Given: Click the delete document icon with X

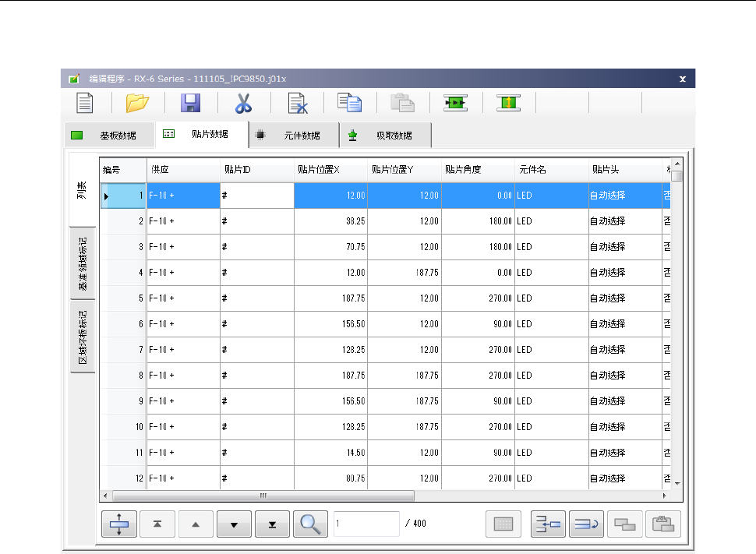Looking at the screenshot, I should (297, 103).
